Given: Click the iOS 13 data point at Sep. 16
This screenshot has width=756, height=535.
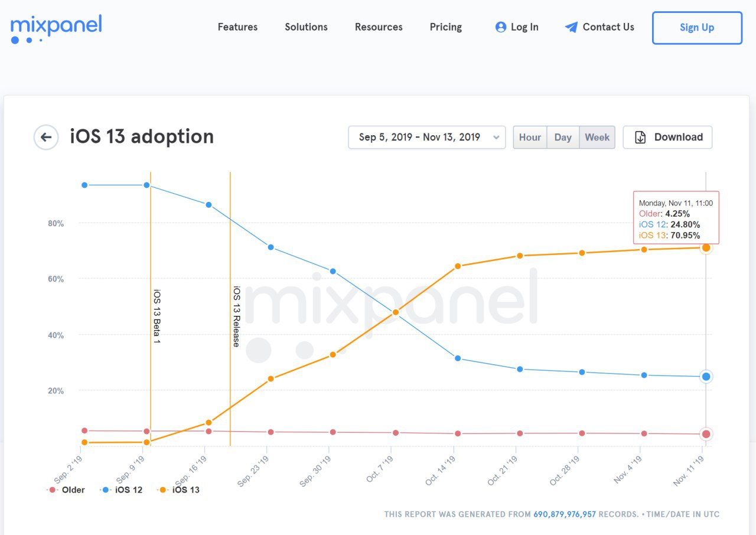Looking at the screenshot, I should (x=208, y=423).
